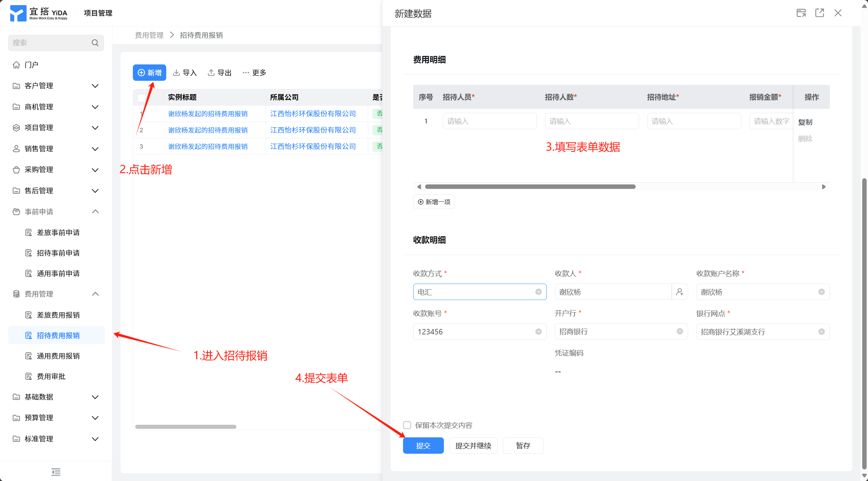Screen dimensions: 868x481
Task: Click the 新增一项 button
Action: tap(434, 202)
